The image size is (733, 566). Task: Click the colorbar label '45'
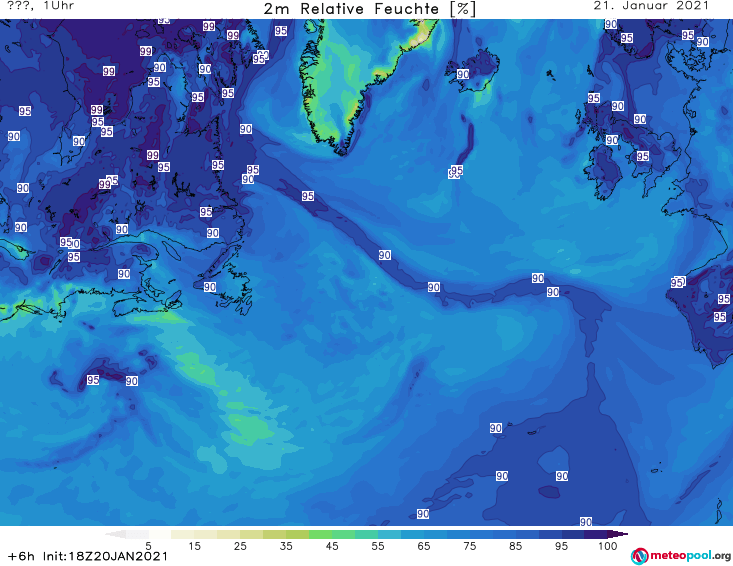[x=332, y=546]
